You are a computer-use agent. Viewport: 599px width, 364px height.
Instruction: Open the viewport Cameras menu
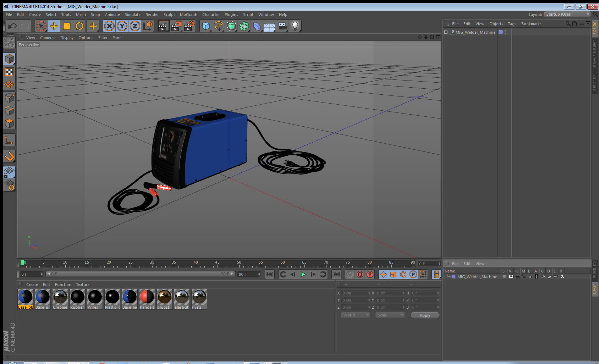point(48,38)
